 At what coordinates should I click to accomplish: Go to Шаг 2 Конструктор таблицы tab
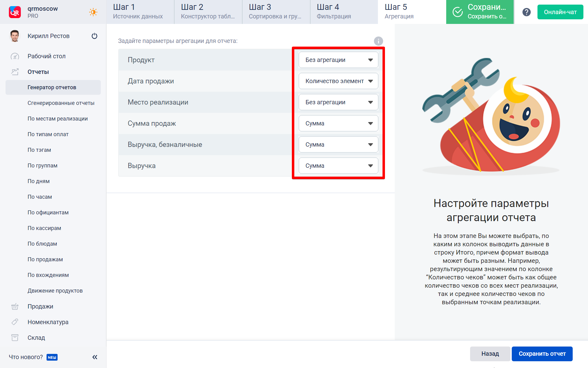click(x=208, y=12)
